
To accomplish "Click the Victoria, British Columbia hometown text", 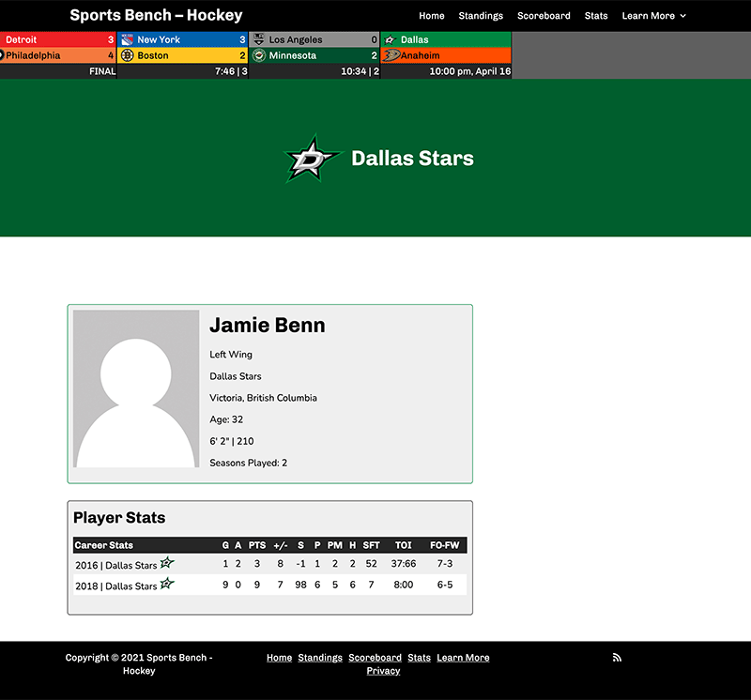I will pos(263,398).
